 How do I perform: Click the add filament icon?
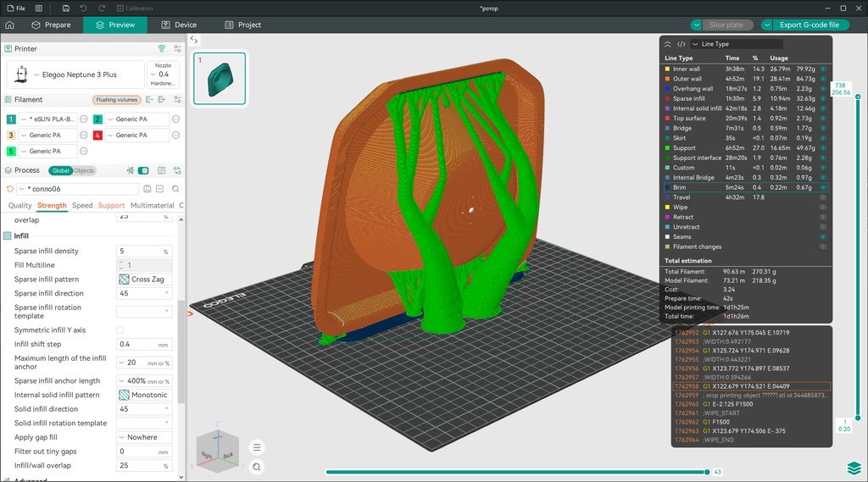(x=162, y=100)
